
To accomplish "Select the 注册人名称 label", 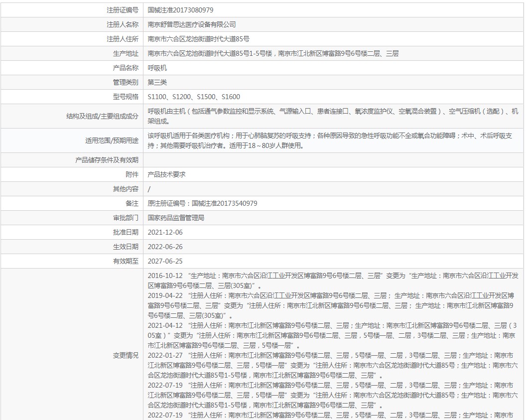I will [x=123, y=24].
